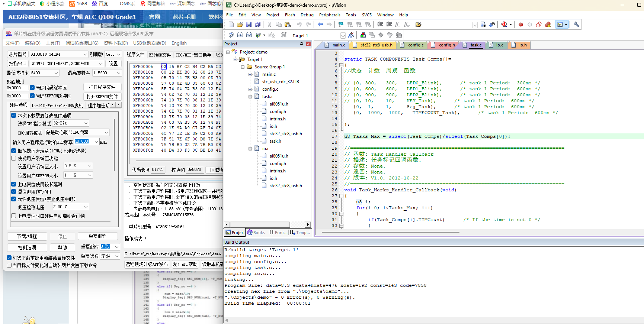The width and height of the screenshot is (644, 324).
Task: Click the Kill all breakpoints icon
Action: click(548, 25)
